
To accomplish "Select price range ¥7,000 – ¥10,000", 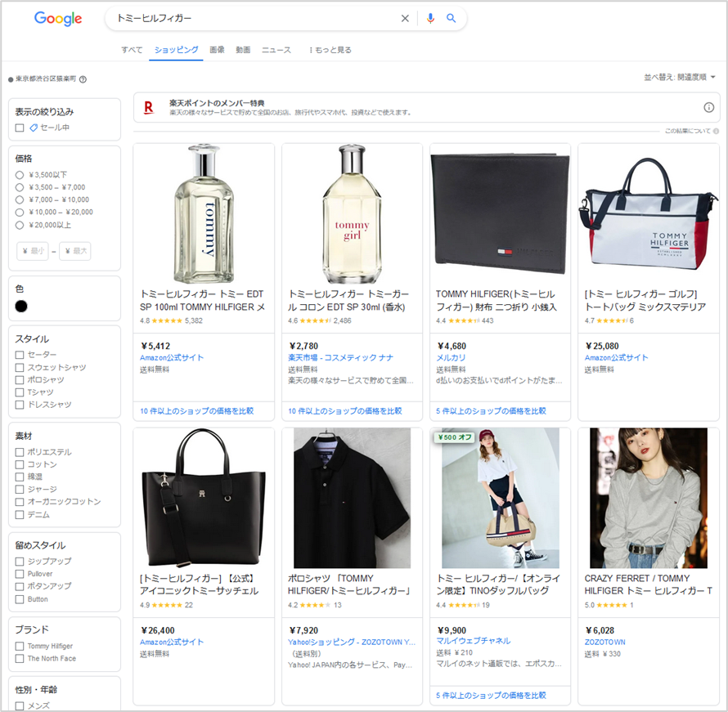I will tap(20, 200).
